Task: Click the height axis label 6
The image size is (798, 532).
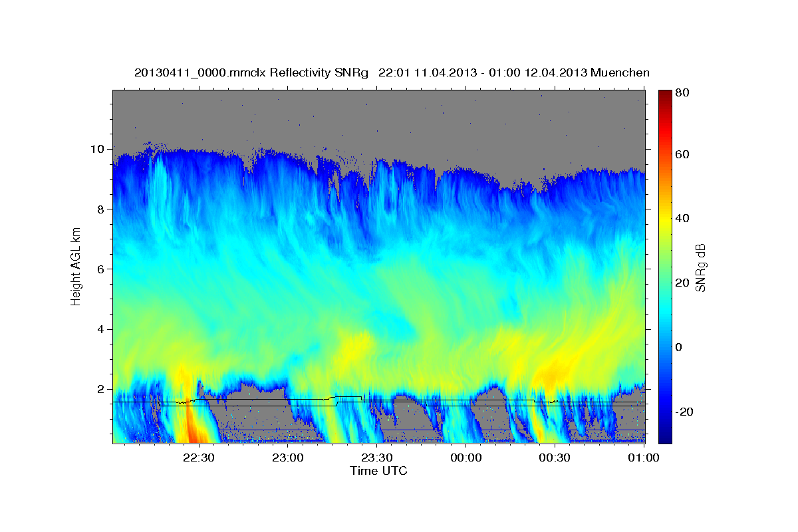Action: tap(102, 269)
